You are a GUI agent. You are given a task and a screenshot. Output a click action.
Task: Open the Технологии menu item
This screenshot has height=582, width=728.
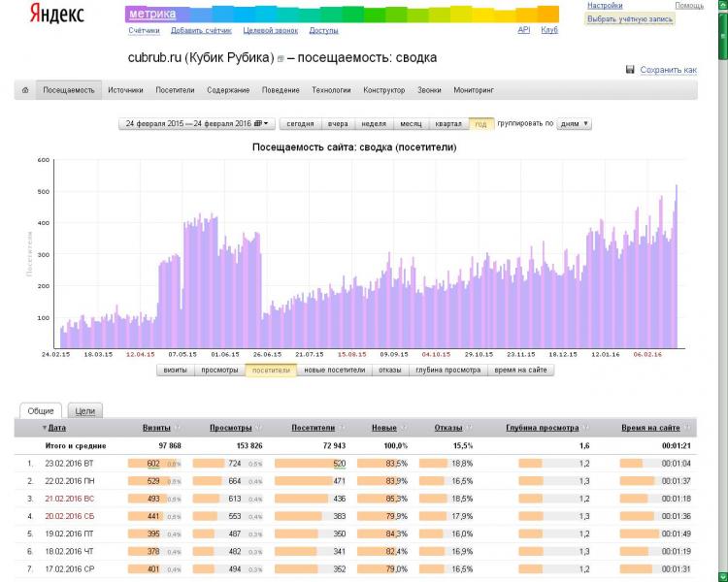tap(331, 90)
